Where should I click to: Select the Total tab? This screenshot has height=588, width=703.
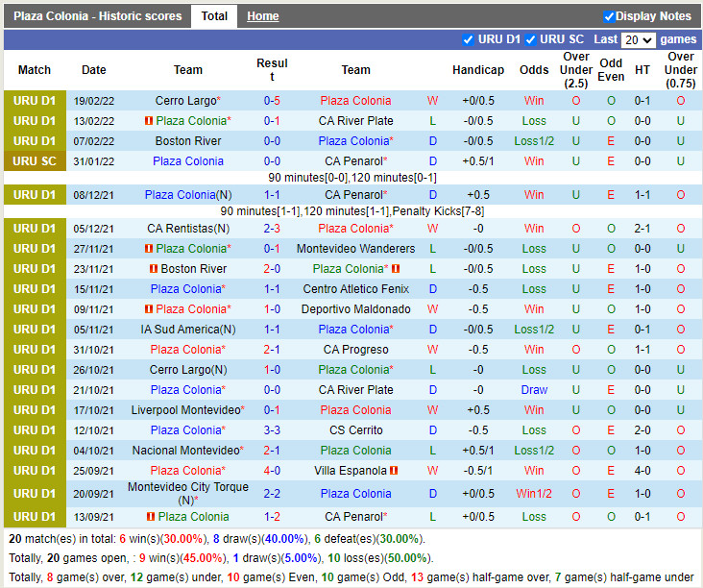[214, 16]
